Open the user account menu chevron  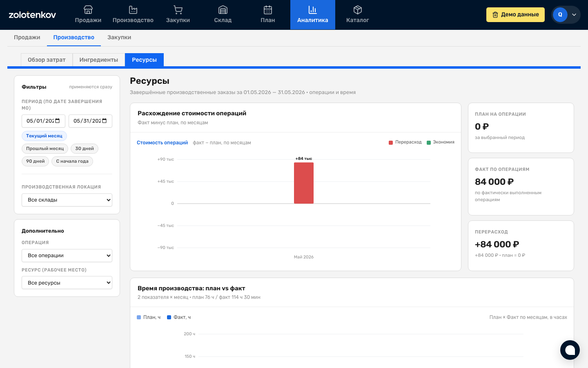pyautogui.click(x=574, y=15)
